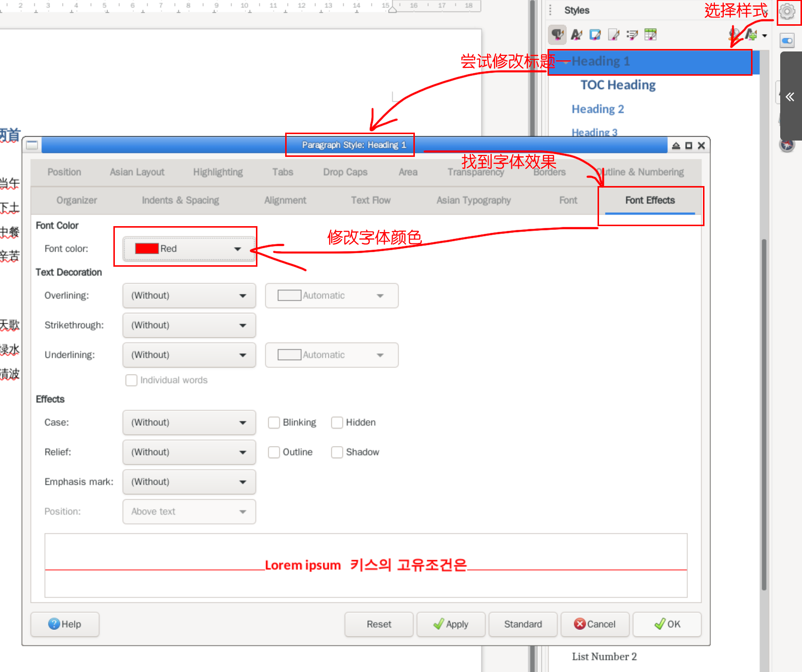
Task: Select Font Effects tab
Action: [650, 200]
